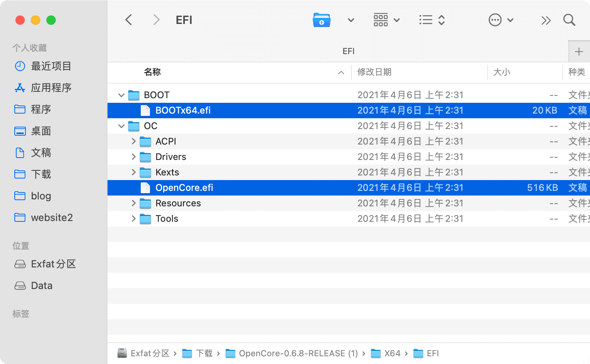This screenshot has height=364, width=590.
Task: Open 应用程序 in the sidebar
Action: point(51,88)
